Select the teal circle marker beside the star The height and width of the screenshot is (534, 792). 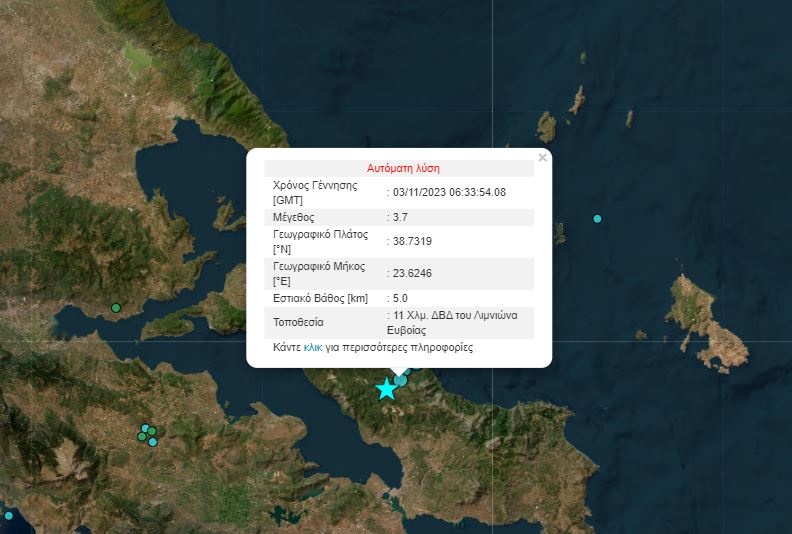coord(401,379)
